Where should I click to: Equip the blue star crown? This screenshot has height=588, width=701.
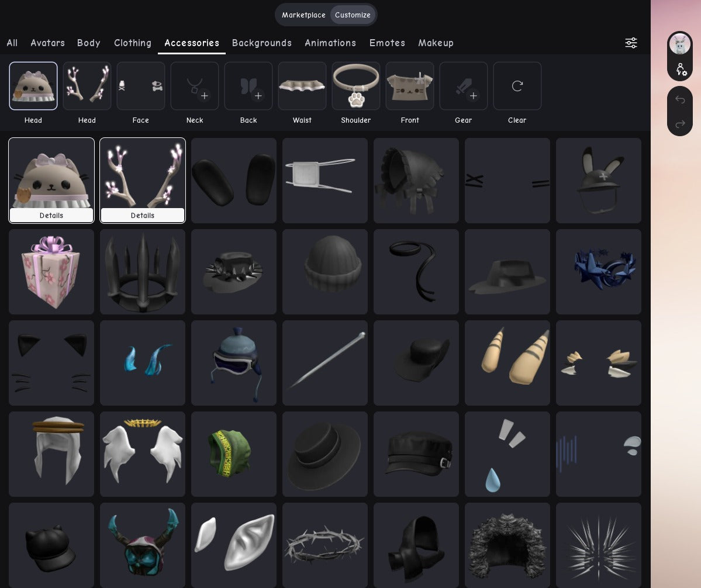click(599, 272)
